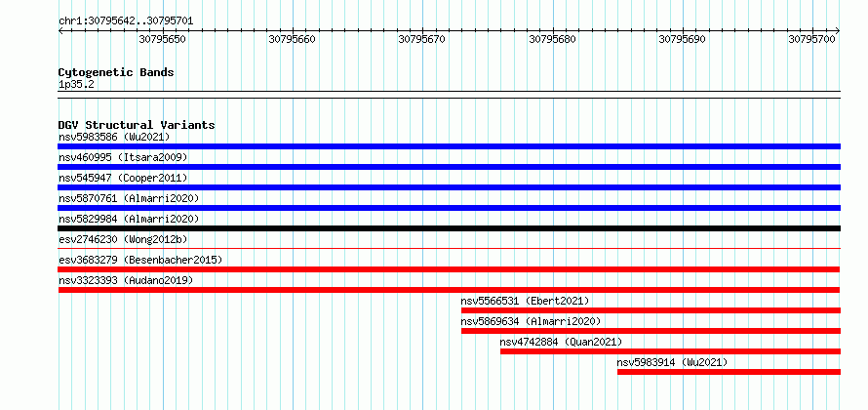
Task: Open the nsv3323393 (Audano2019) label
Action: tap(126, 280)
